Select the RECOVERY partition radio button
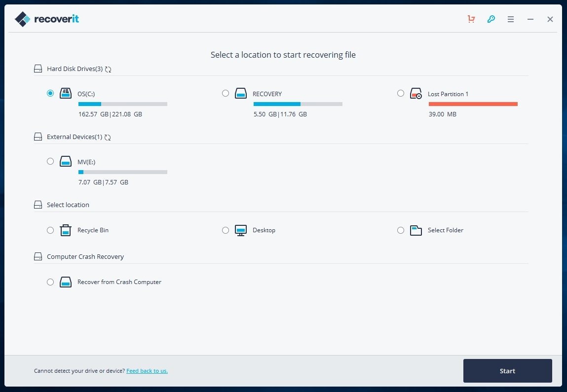The image size is (567, 392). click(x=226, y=93)
